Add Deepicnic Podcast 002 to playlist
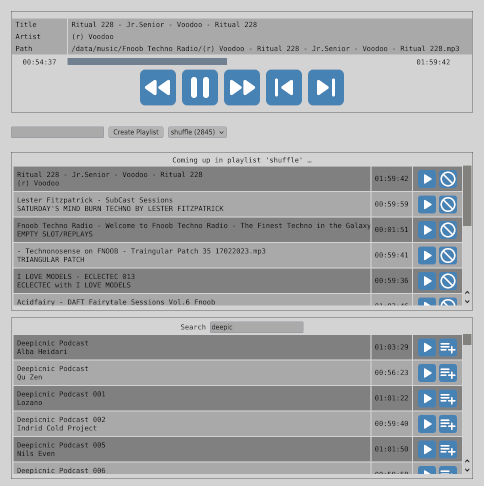The width and height of the screenshot is (484, 486). [x=448, y=424]
